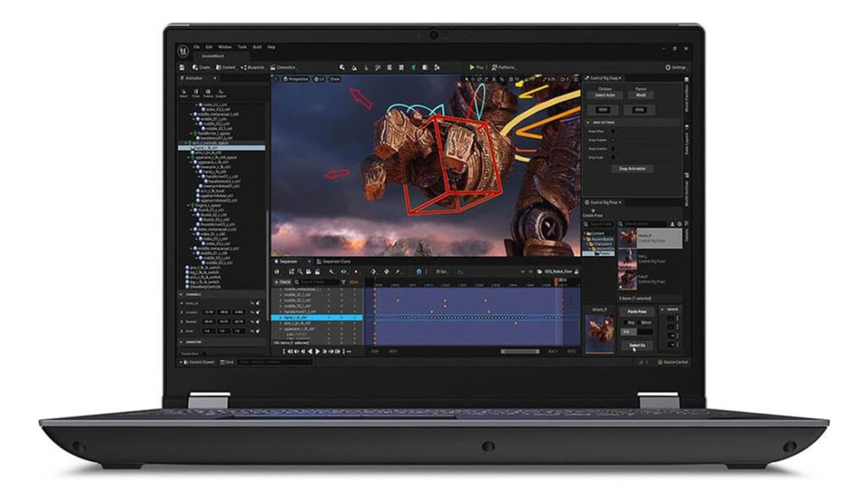Toggle the Snap Position checkbox

[613, 140]
